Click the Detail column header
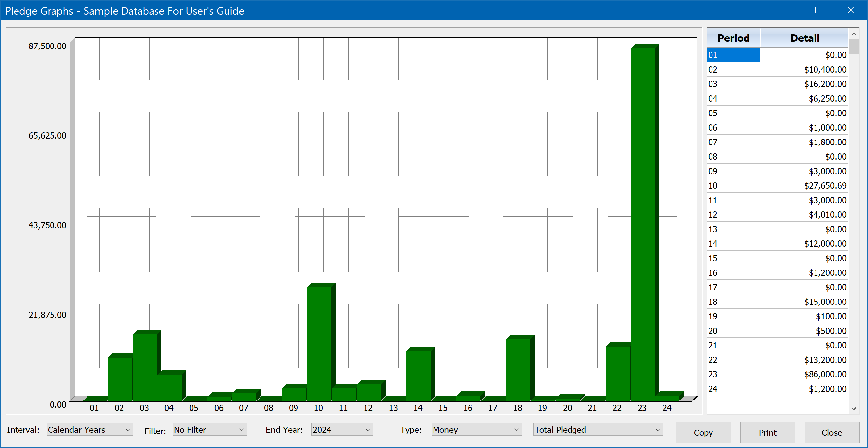868x448 pixels. [804, 38]
